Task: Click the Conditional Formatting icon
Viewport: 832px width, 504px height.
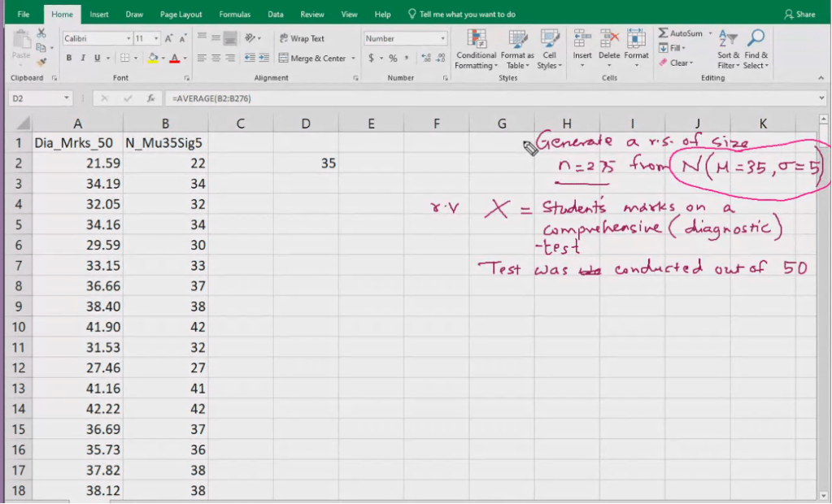Action: point(476,40)
